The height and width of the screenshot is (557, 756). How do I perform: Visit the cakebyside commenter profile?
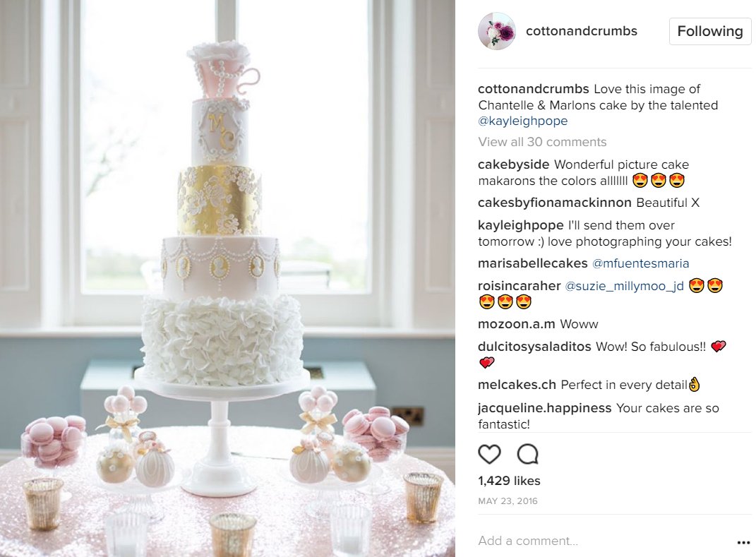(x=513, y=164)
